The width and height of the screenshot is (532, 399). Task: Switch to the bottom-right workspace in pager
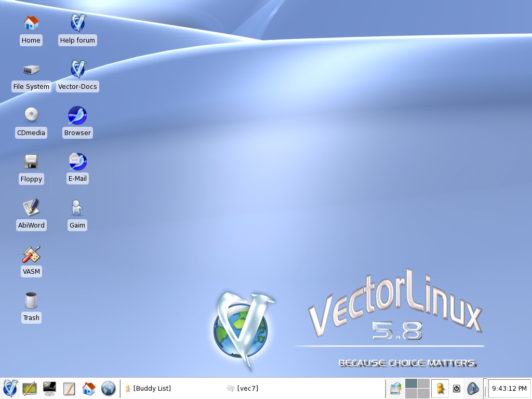423,394
